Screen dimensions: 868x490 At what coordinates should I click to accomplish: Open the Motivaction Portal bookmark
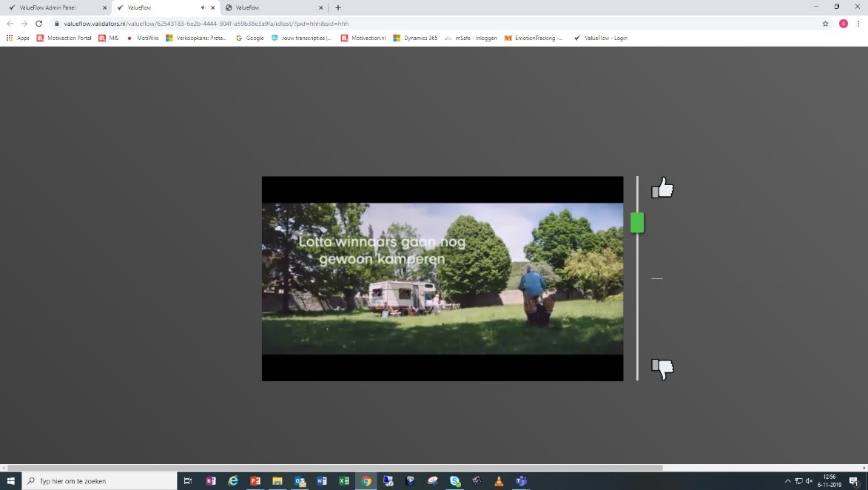coord(64,38)
